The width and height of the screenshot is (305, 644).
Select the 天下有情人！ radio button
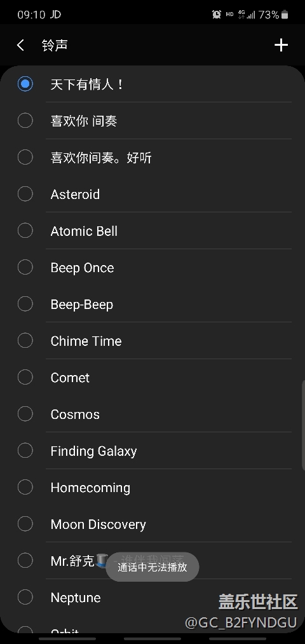pos(25,84)
